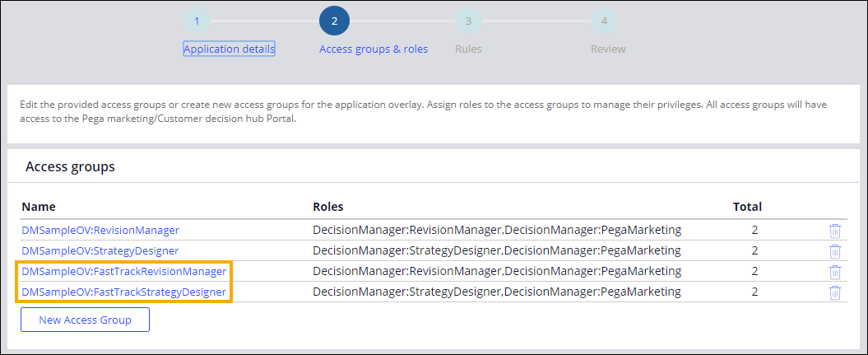Open DMSampleOV:StrategyDesigner link

click(x=100, y=251)
